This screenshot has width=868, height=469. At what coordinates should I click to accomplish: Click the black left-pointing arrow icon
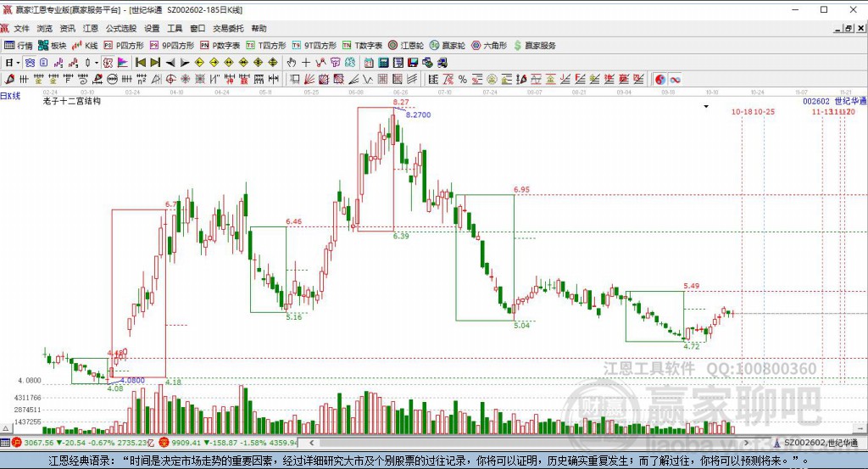click(170, 63)
